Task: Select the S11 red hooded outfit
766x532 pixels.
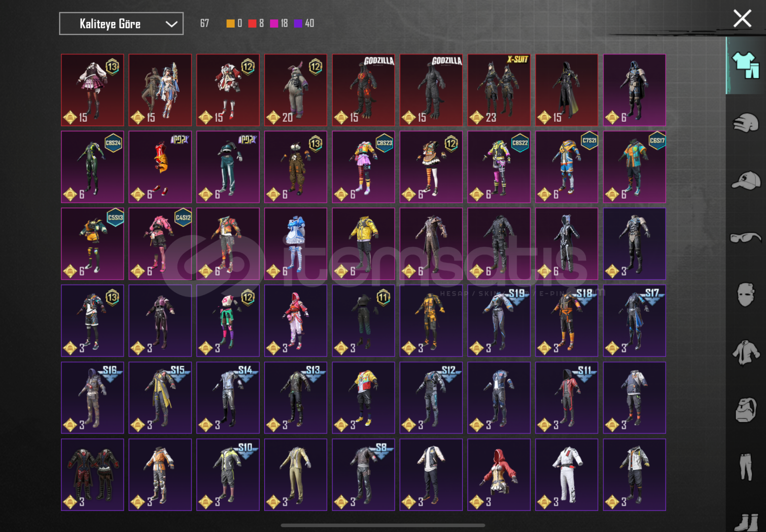Action: point(567,398)
